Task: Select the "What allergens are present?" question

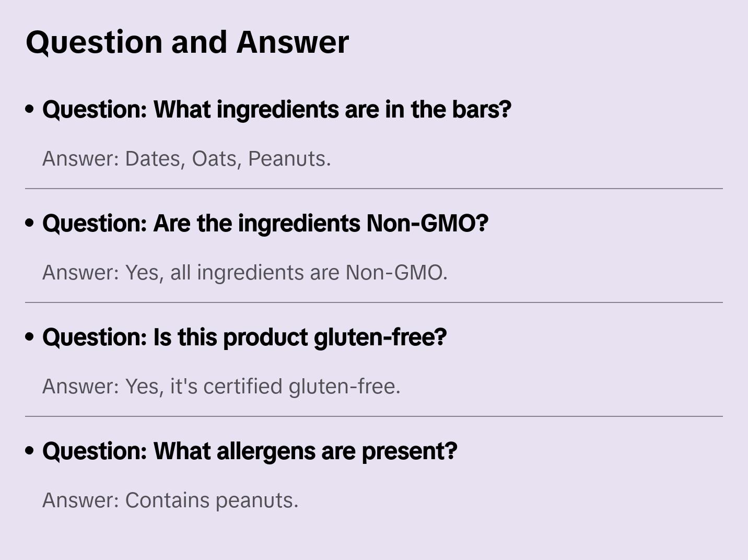Action: point(250,451)
